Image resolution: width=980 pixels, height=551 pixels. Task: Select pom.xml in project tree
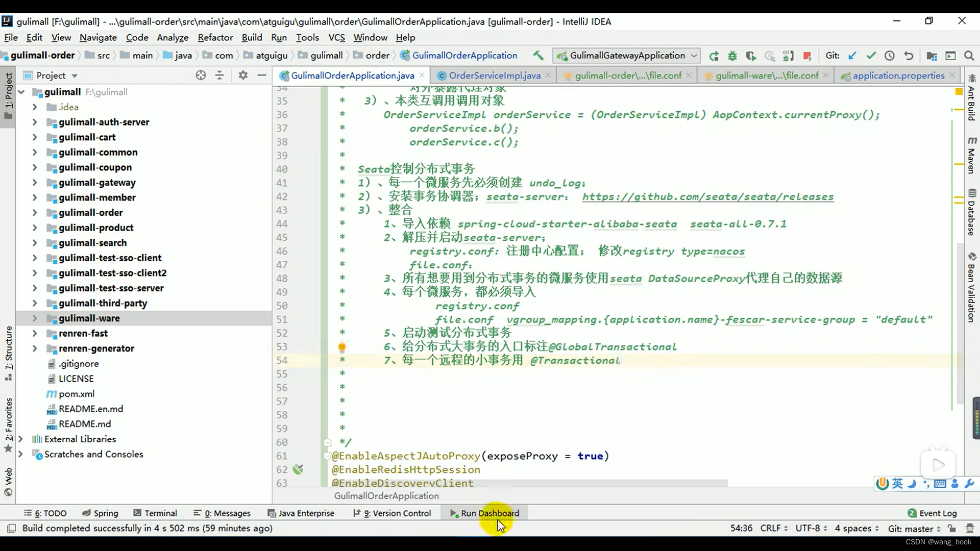coord(77,394)
